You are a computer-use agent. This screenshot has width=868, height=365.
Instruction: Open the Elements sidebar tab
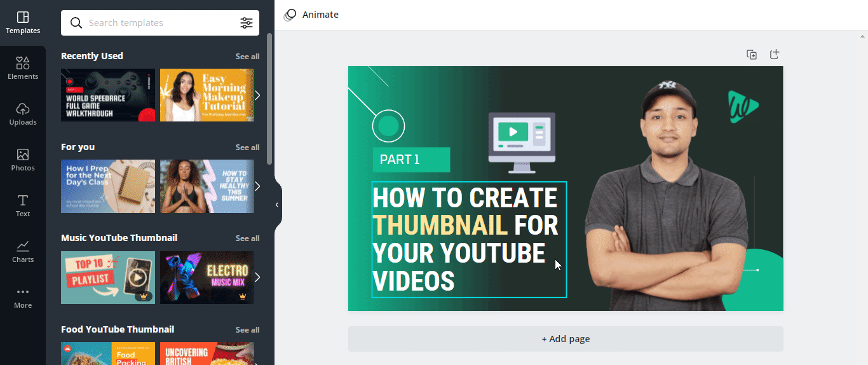[x=23, y=69]
